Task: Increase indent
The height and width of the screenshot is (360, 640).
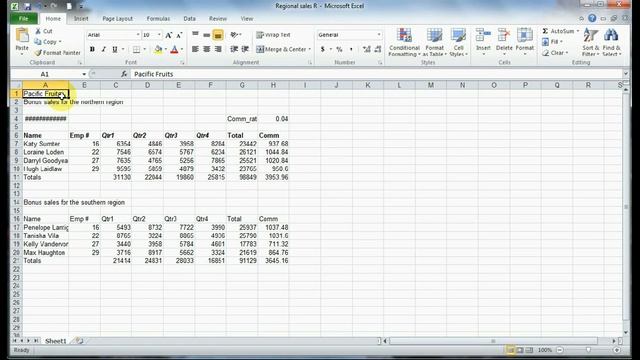Action: pos(245,49)
